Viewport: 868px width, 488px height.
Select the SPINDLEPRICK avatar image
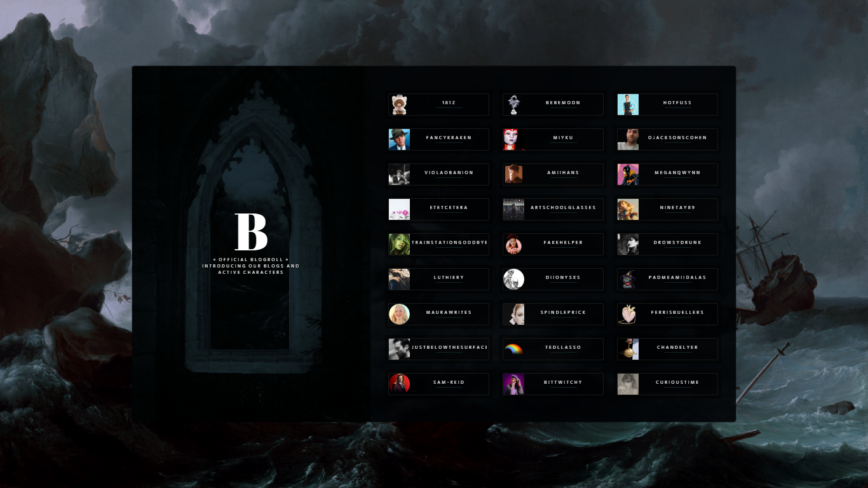coord(513,314)
